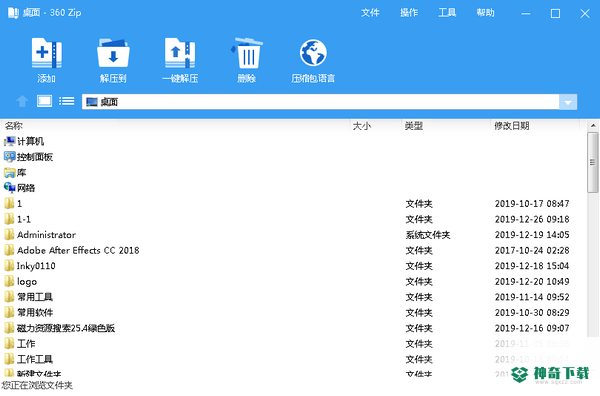Select the 工作 folder

click(26, 344)
